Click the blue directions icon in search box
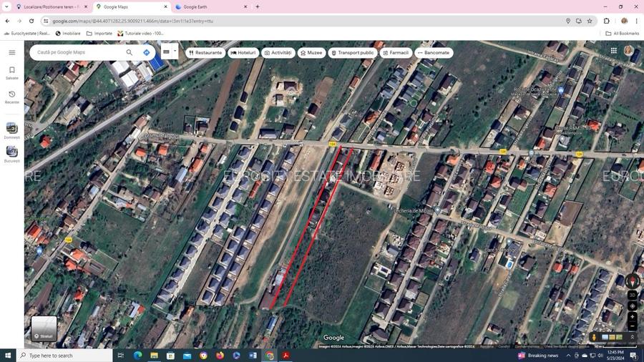The image size is (644, 362). 147,52
